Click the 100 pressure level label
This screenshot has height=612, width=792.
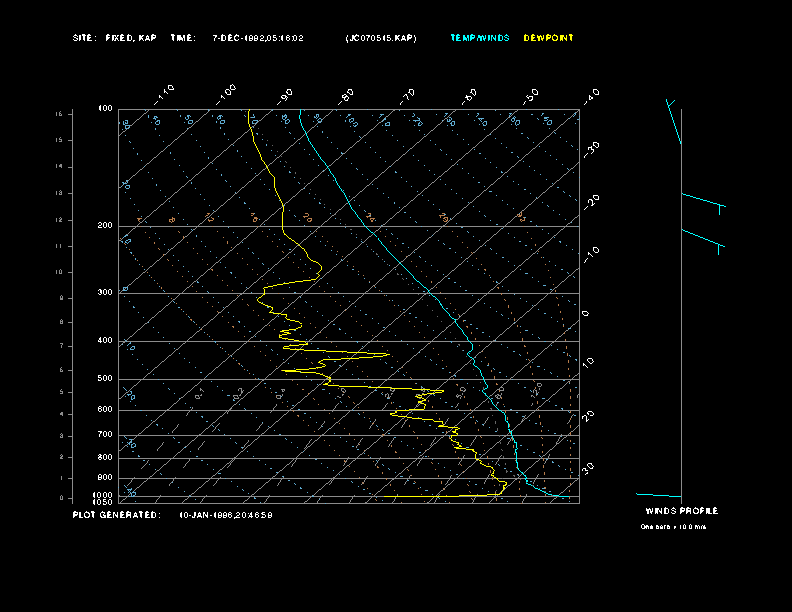105,109
